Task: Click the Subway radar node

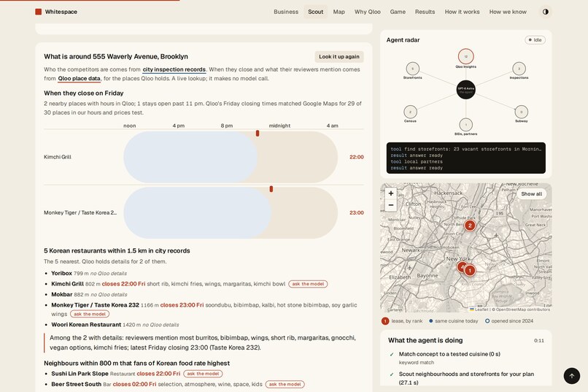Action: pos(522,112)
